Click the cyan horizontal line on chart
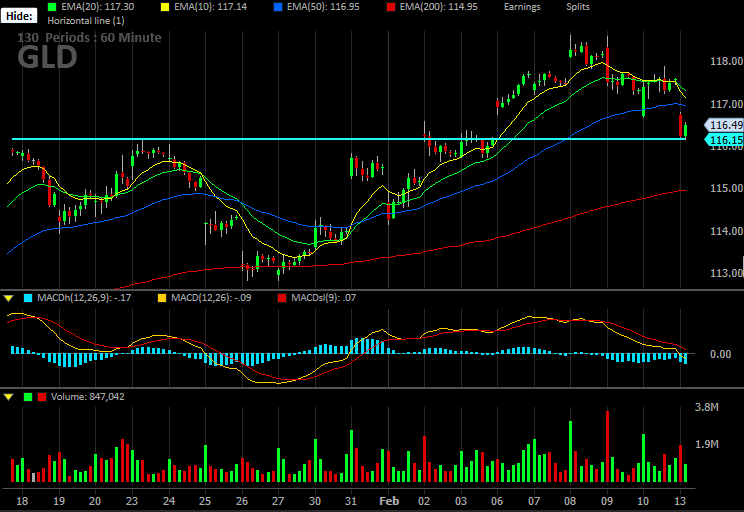This screenshot has width=744, height=512. [x=349, y=139]
